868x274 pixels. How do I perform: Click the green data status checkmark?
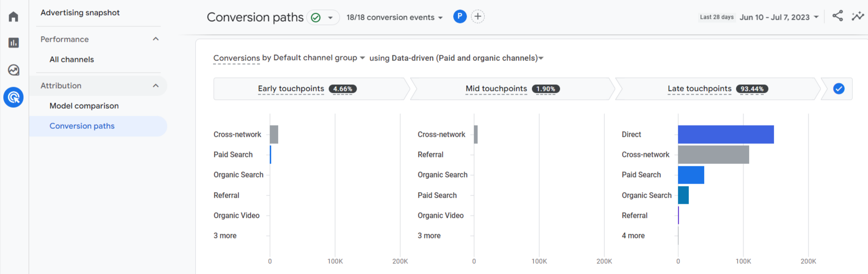coord(316,18)
